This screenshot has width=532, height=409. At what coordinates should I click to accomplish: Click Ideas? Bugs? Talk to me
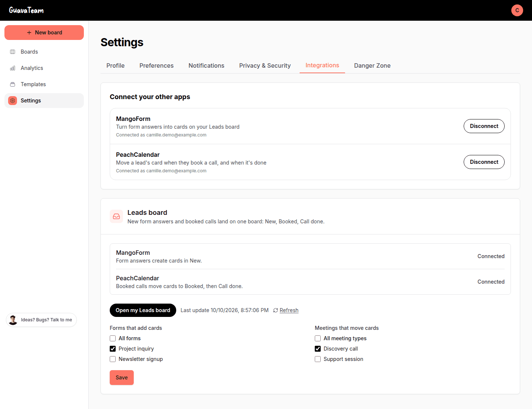[41, 320]
